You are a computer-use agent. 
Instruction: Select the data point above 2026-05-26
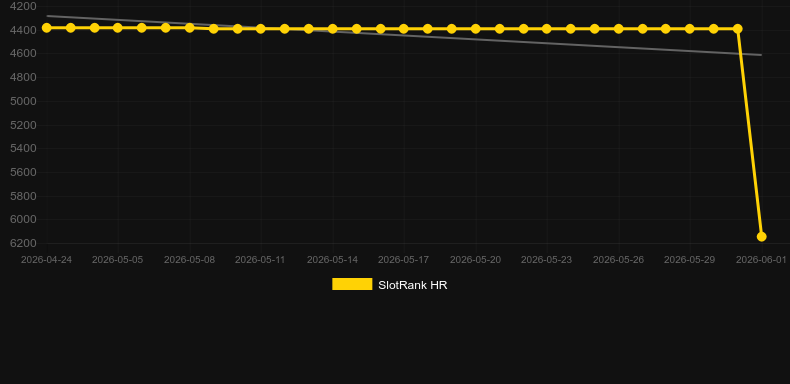[618, 29]
